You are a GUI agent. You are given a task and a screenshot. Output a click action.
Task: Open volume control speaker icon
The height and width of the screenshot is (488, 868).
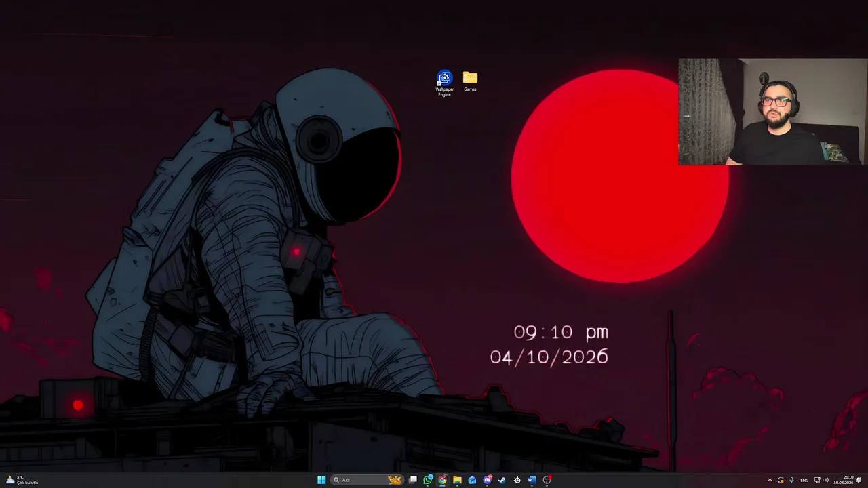click(x=825, y=480)
